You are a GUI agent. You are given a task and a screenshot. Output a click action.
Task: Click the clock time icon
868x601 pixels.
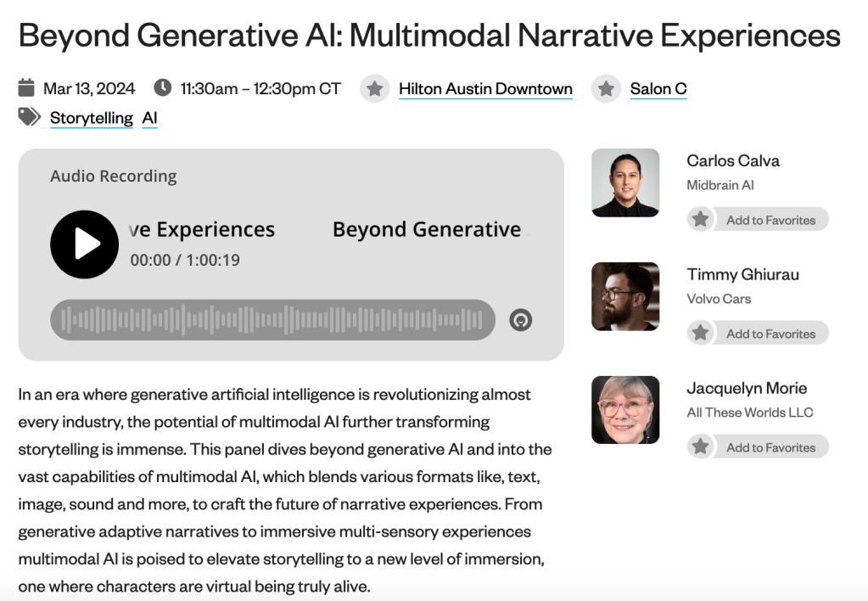(162, 88)
